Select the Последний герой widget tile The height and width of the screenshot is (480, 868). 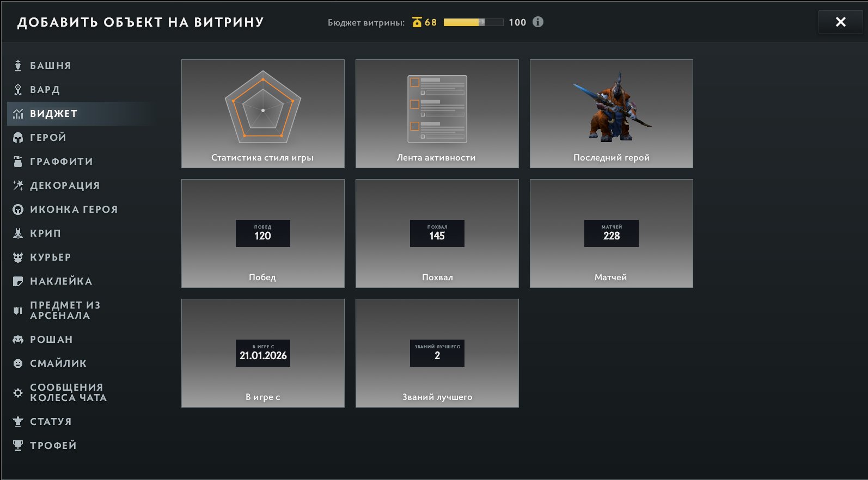pos(611,114)
